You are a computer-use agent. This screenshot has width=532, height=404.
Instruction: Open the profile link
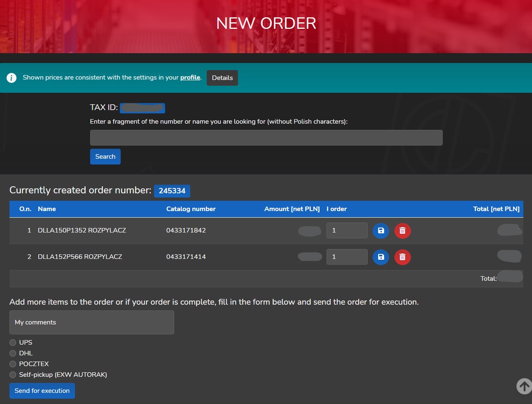click(x=190, y=78)
